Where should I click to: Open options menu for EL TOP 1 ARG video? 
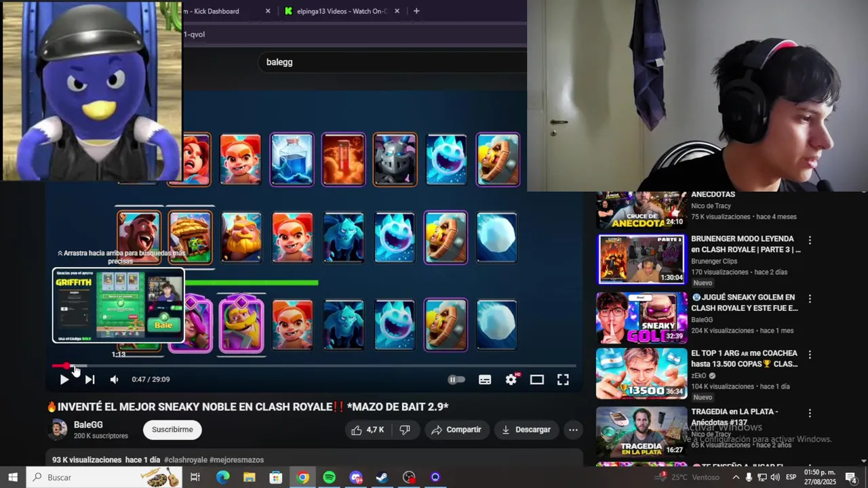[x=810, y=354]
